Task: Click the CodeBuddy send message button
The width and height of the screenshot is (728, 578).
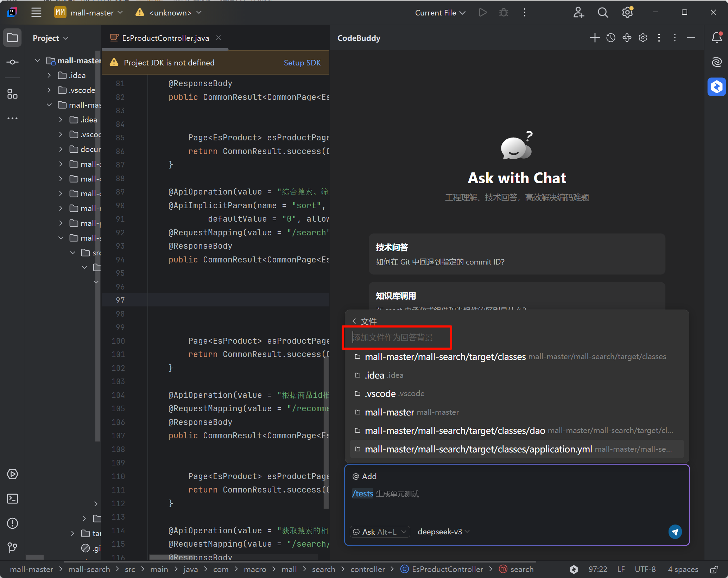Action: click(x=675, y=532)
